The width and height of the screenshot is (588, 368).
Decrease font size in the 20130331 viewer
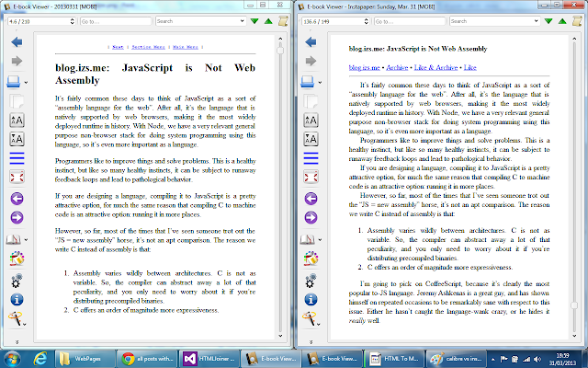pyautogui.click(x=17, y=139)
